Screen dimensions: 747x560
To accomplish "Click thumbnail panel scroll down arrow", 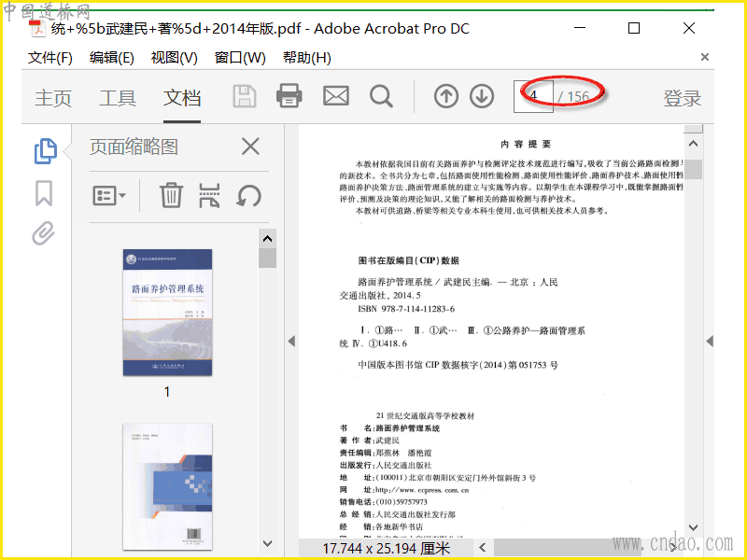I will coord(267,543).
